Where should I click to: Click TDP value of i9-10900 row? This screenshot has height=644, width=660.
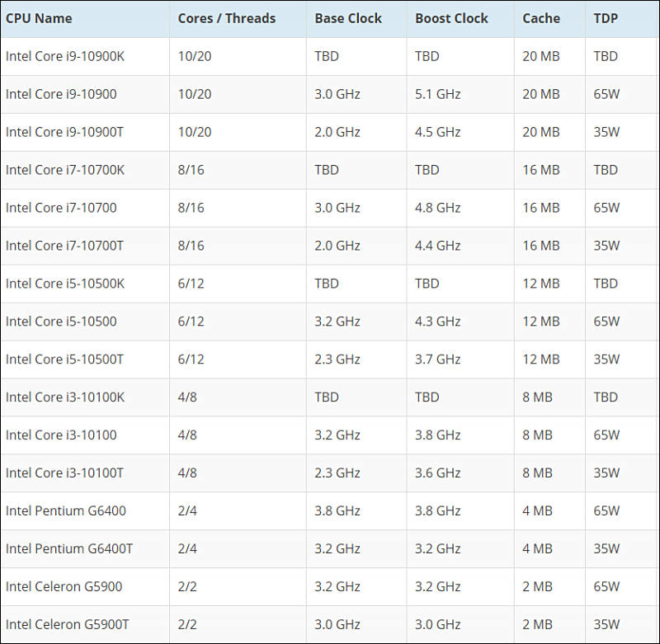606,94
